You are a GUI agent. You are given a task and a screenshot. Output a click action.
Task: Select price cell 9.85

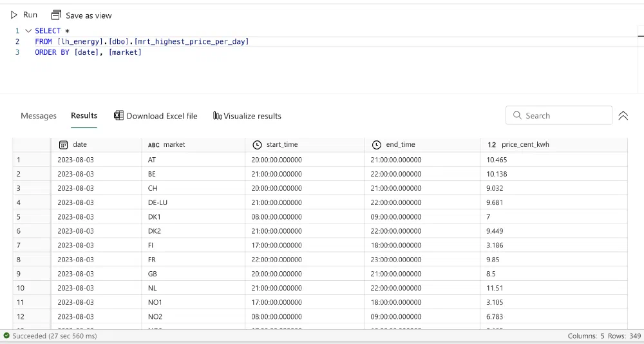[x=554, y=260]
